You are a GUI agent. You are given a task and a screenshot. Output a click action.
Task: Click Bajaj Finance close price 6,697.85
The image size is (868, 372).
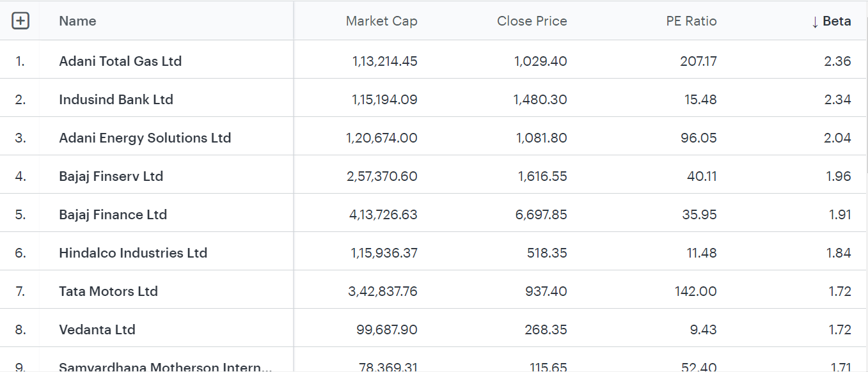[x=541, y=215]
